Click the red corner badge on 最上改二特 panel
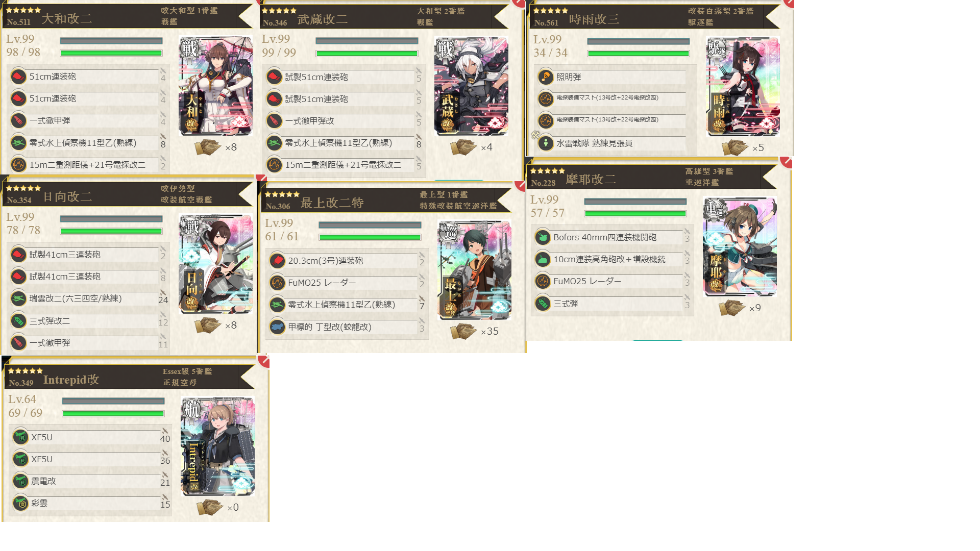 click(x=520, y=186)
